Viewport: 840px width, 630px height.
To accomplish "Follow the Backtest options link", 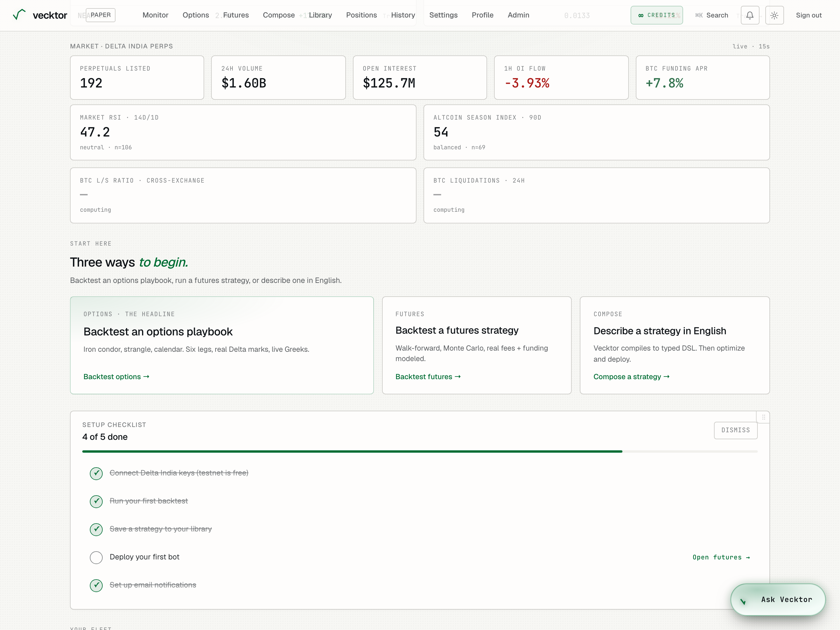I will [x=116, y=377].
